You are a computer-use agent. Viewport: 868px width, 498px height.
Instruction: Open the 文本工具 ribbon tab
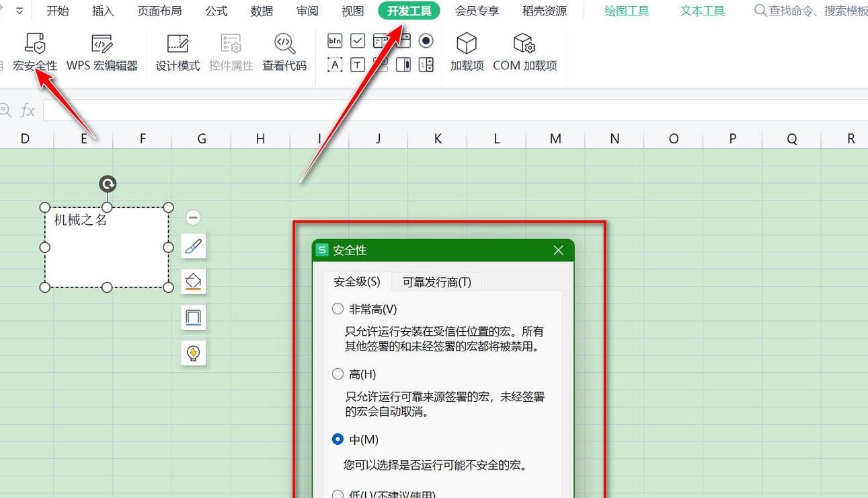pos(703,11)
